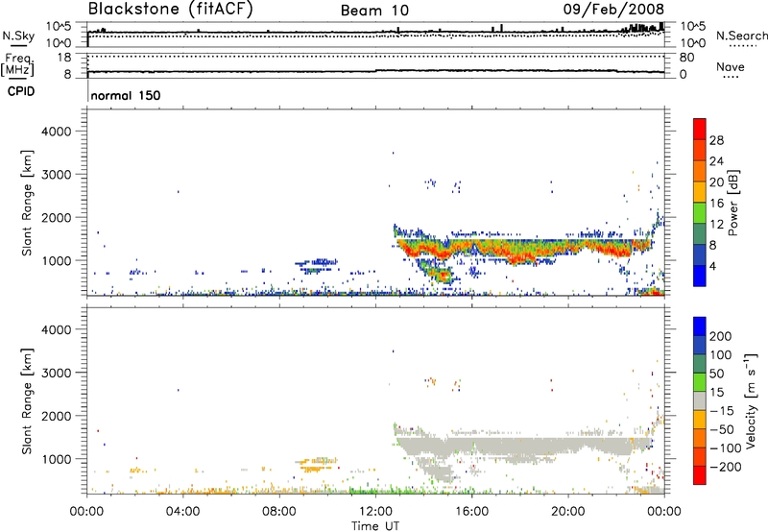768x532 pixels.
Task: Click the 3000 tick on power panel axis
Action: pyautogui.click(x=57, y=175)
